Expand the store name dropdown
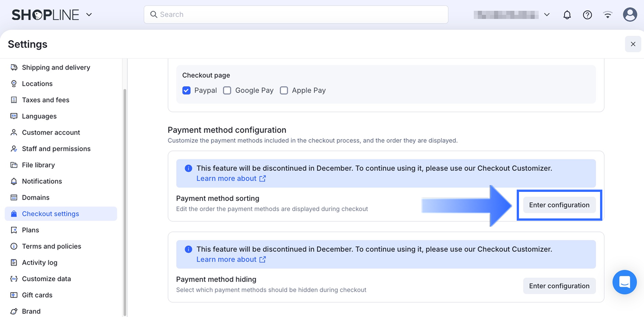Image resolution: width=644 pixels, height=317 pixels. [547, 15]
